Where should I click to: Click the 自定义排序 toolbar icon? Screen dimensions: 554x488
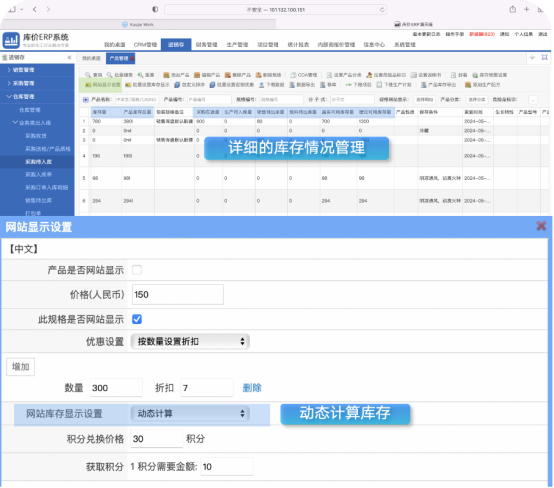(177, 85)
